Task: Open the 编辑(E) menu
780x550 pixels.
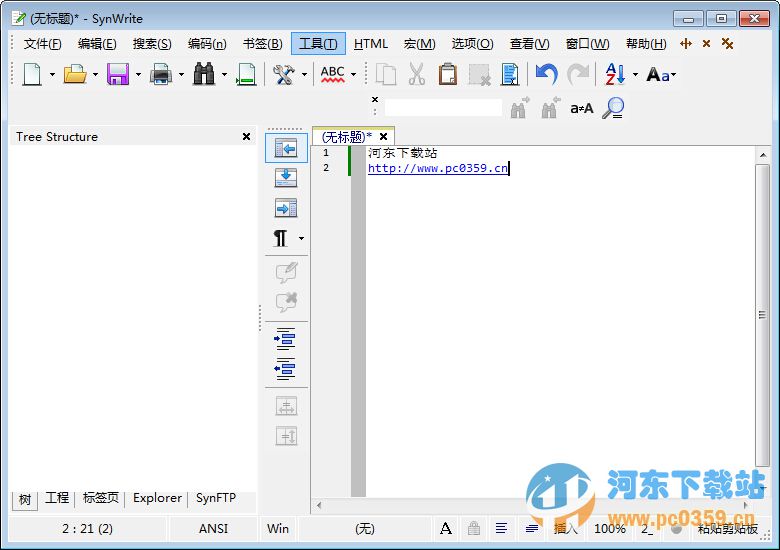Action: tap(97, 44)
